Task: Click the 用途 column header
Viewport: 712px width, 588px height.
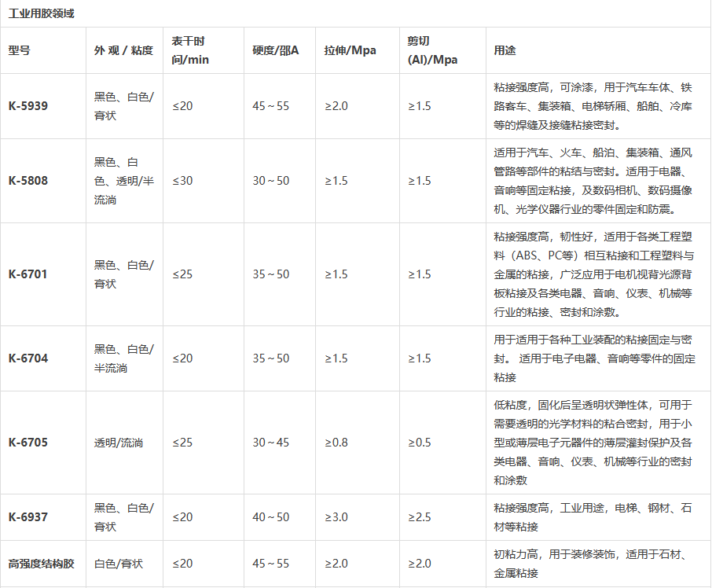Action: (505, 50)
